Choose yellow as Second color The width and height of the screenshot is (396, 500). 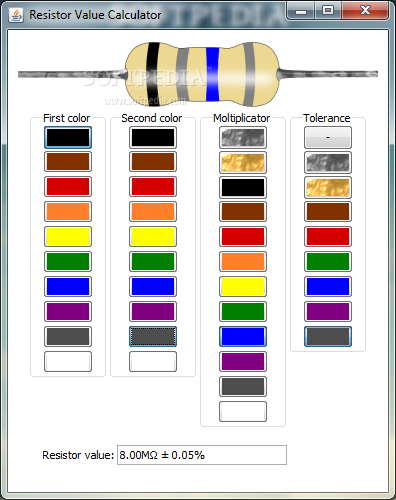point(153,237)
